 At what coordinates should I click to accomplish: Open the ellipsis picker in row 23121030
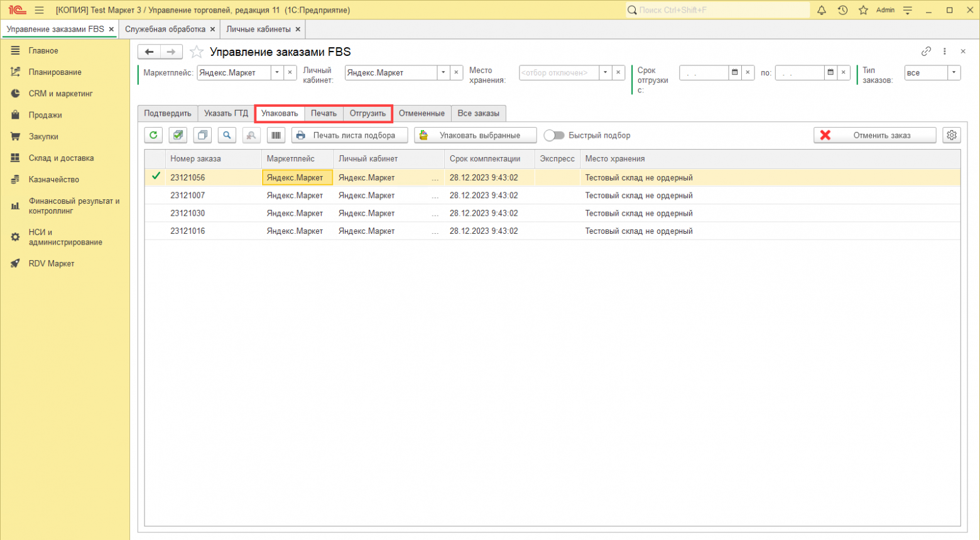[x=435, y=213]
